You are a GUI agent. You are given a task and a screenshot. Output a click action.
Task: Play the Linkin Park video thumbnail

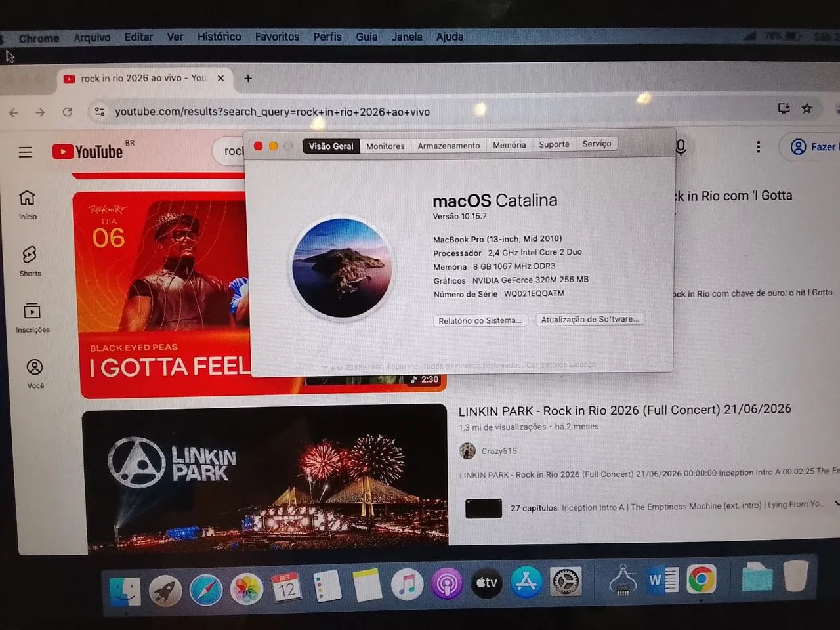(x=265, y=478)
